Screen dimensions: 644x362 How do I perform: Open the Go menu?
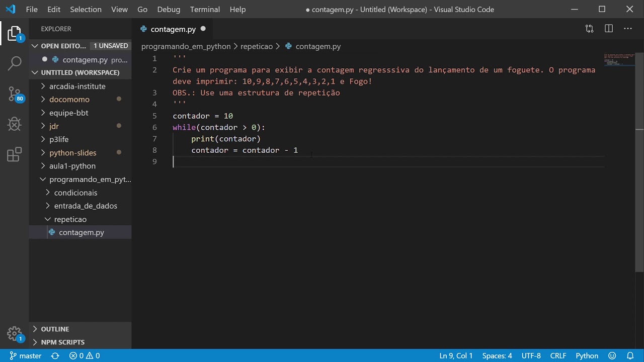(x=142, y=9)
